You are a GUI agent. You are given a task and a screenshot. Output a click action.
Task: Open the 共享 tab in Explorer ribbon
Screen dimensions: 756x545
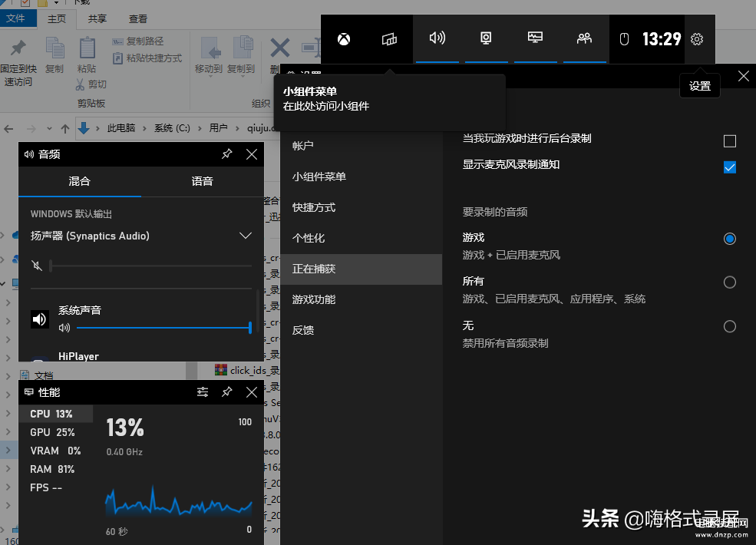pos(97,19)
